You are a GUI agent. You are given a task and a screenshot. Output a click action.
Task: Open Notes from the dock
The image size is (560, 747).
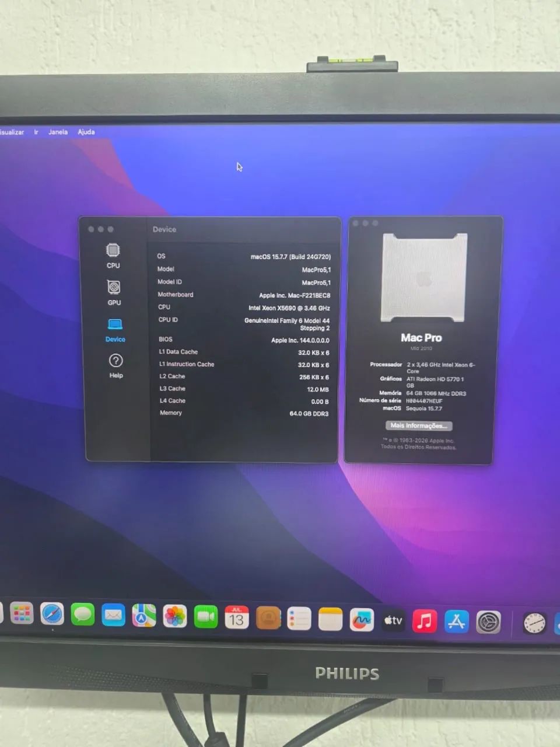click(x=330, y=619)
